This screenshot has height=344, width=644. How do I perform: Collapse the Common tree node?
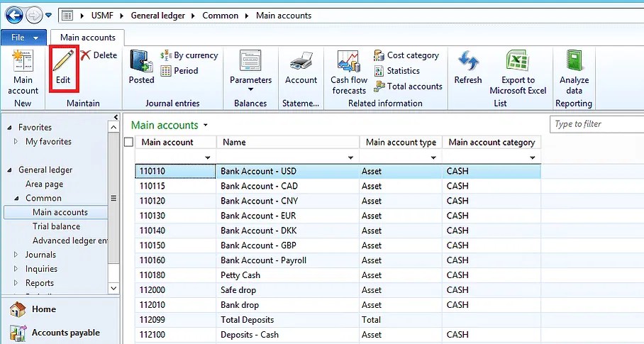16,199
